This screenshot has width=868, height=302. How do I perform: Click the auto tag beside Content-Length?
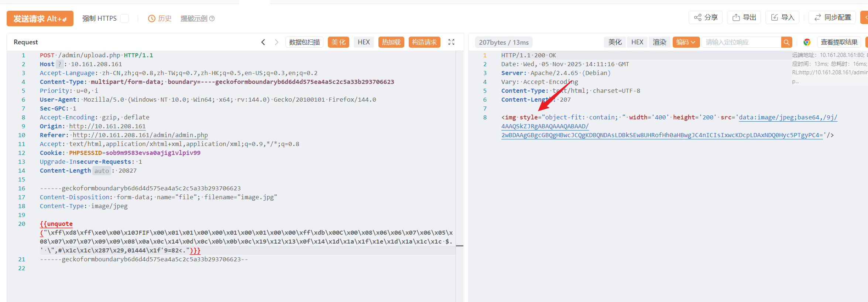point(102,171)
